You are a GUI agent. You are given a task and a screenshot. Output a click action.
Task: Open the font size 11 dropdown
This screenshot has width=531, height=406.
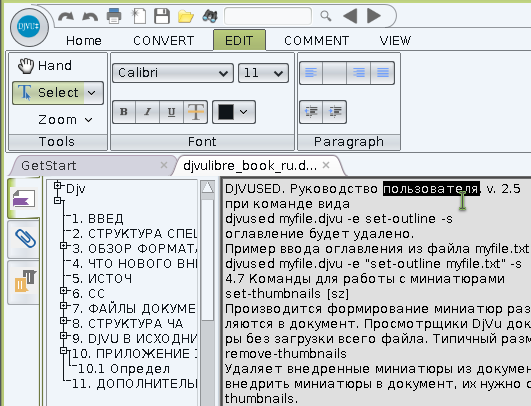(x=263, y=73)
